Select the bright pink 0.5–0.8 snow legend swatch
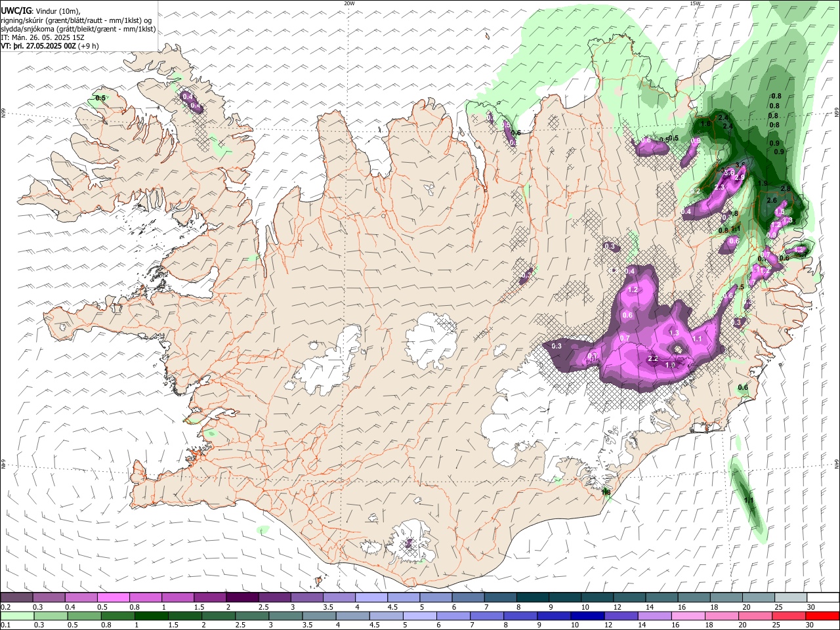This screenshot has width=840, height=630. (x=113, y=598)
